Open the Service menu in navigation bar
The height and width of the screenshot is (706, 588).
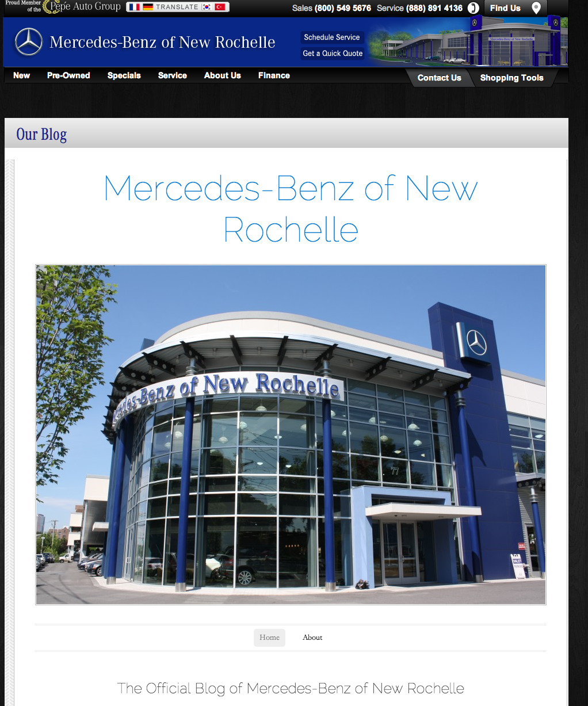click(173, 75)
